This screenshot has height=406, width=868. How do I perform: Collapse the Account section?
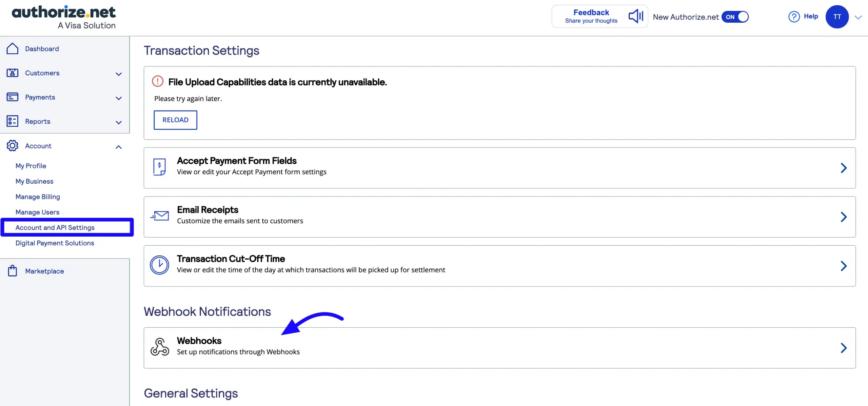[x=118, y=146]
